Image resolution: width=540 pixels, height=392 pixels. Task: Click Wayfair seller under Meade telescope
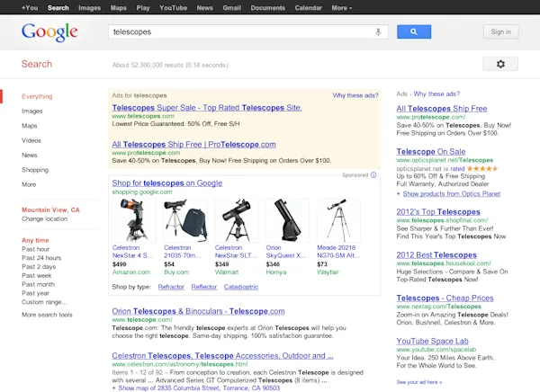click(x=328, y=272)
